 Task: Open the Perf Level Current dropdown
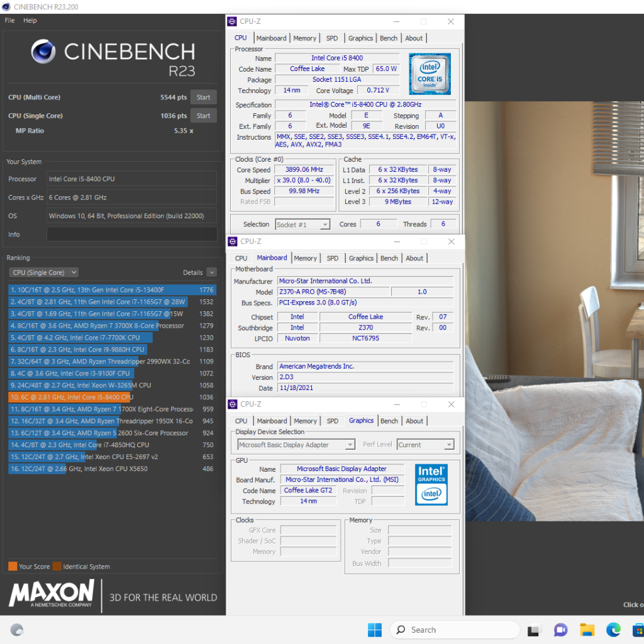click(425, 445)
